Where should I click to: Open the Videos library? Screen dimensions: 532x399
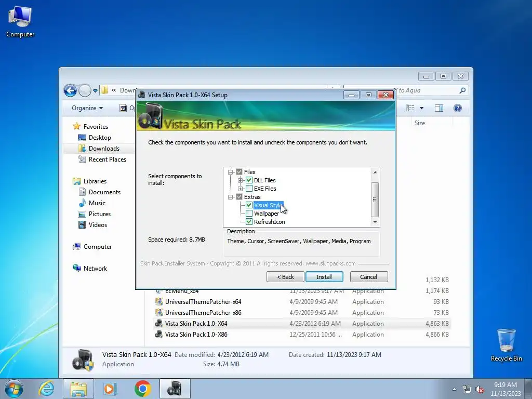point(98,224)
